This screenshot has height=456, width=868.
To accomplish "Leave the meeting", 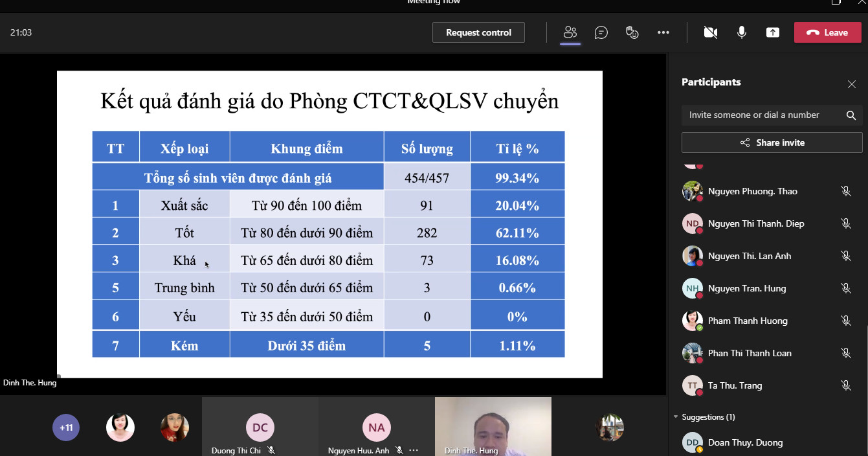I will click(827, 32).
